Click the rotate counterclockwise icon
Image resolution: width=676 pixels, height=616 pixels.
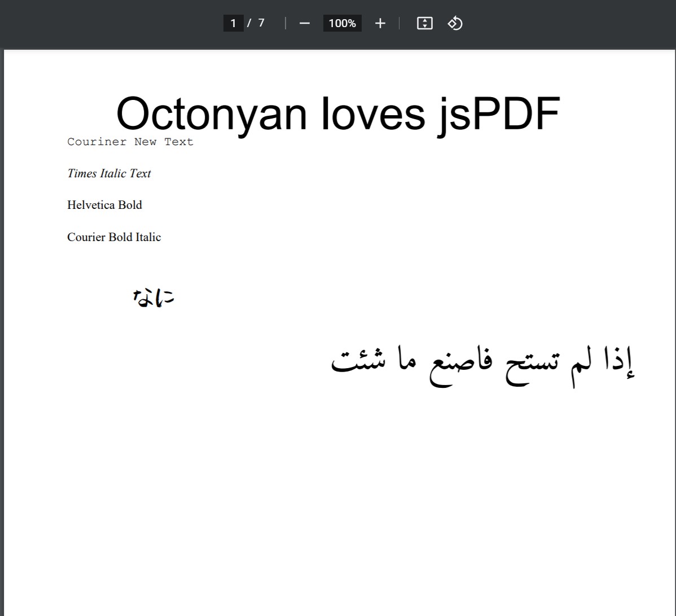[455, 23]
